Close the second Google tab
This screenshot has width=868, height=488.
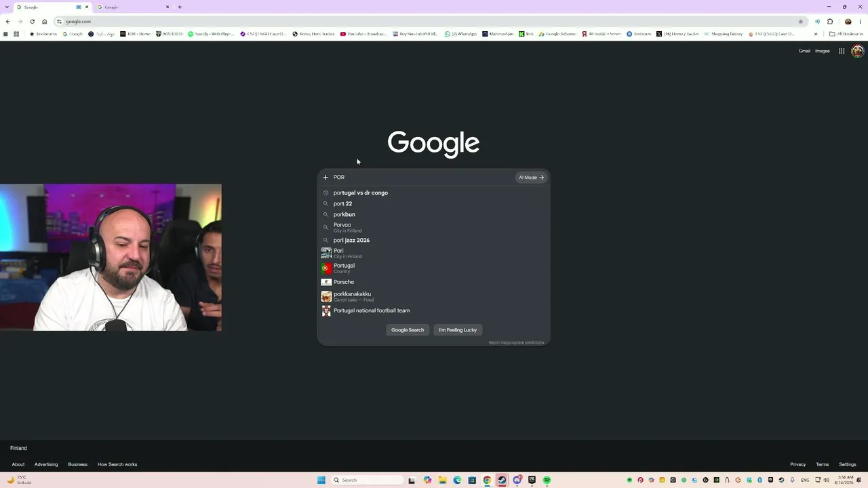point(167,7)
